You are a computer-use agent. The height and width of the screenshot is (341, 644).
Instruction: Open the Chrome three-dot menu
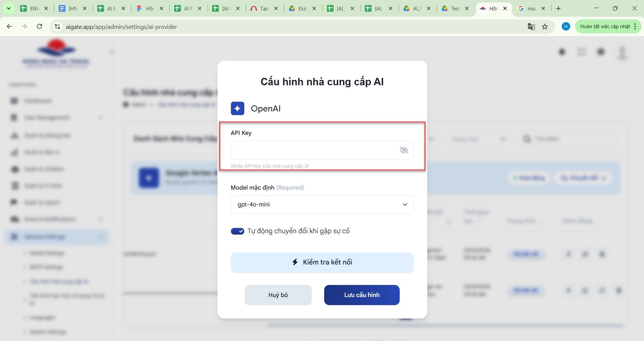(635, 27)
